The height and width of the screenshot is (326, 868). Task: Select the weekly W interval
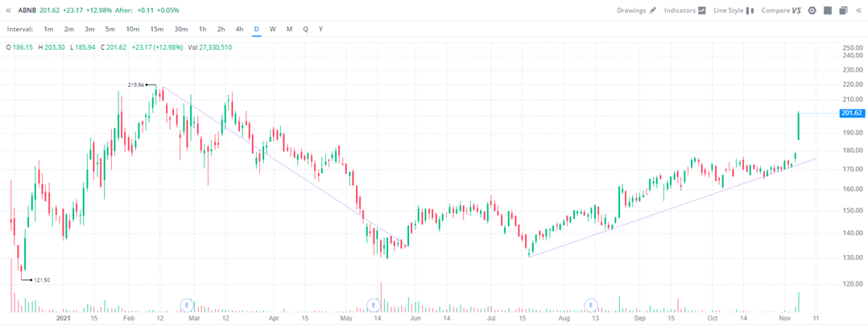(x=273, y=29)
